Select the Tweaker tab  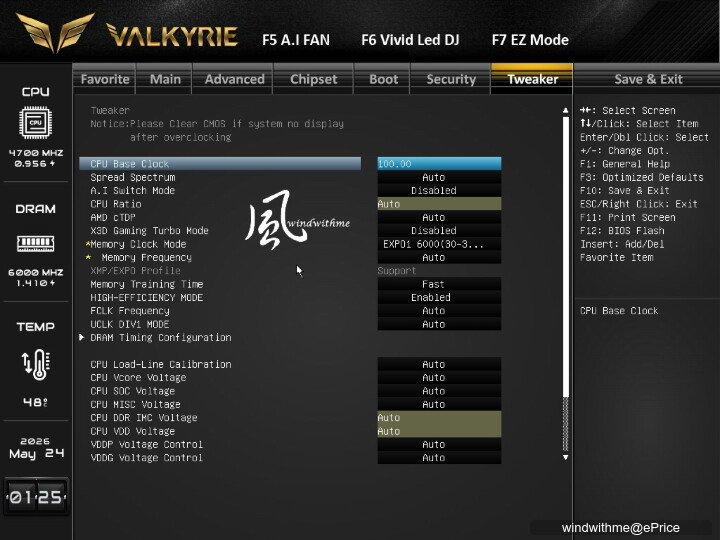coord(532,79)
